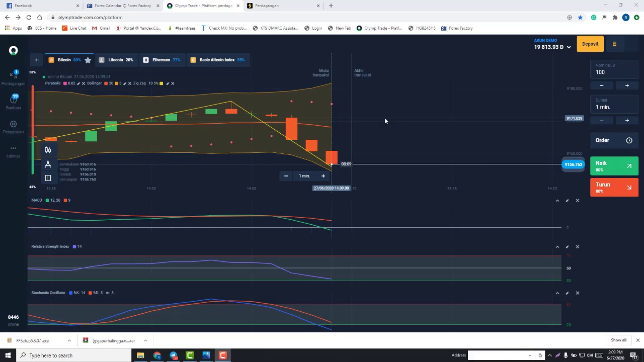The height and width of the screenshot is (362, 644).
Task: Open Windows Start menu button
Action: (x=8, y=355)
